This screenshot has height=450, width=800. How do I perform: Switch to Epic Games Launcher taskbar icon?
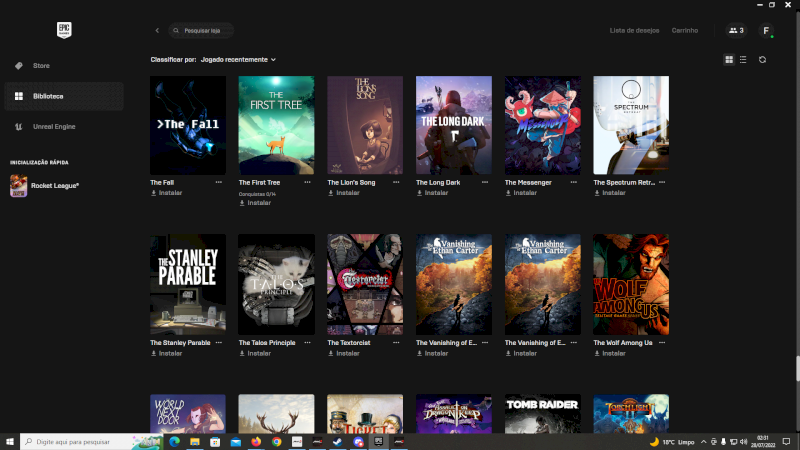(379, 442)
